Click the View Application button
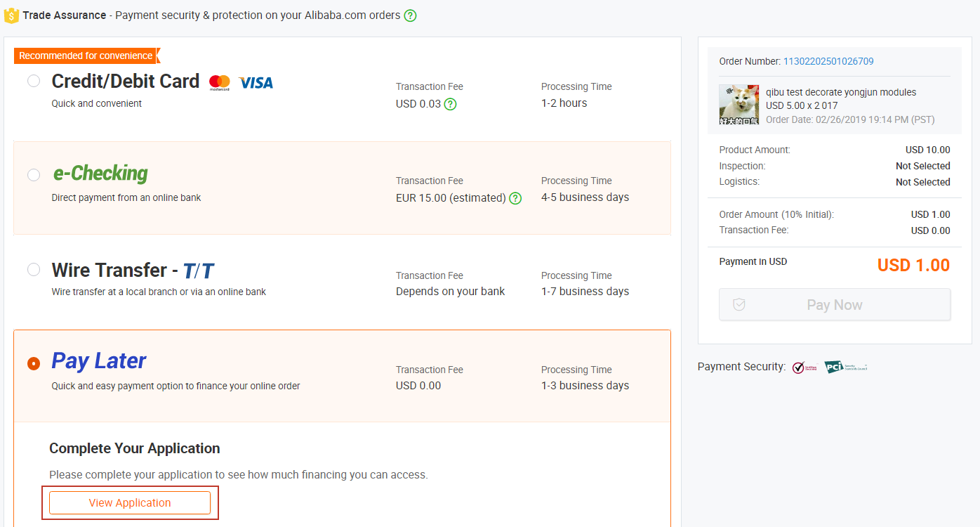This screenshot has height=527, width=980. pos(130,502)
